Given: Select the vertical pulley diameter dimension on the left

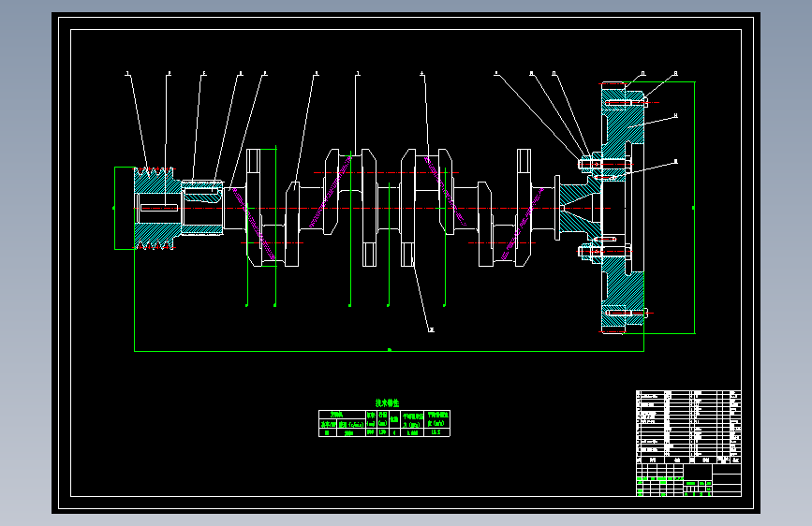Looking at the screenshot, I should click(x=114, y=208).
